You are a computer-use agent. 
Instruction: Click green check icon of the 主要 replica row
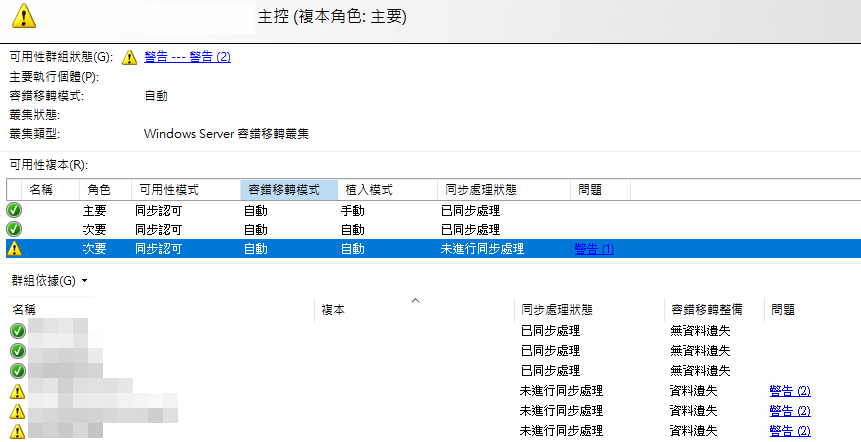pos(14,211)
